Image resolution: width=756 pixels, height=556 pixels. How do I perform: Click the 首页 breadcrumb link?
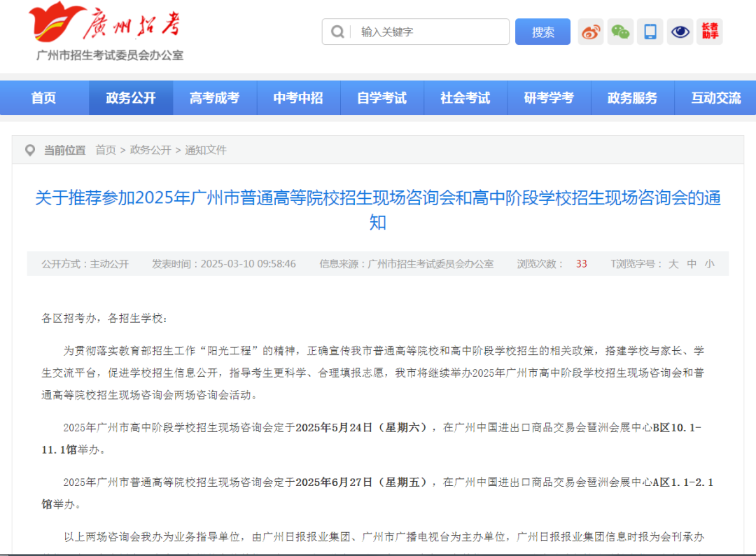(106, 150)
